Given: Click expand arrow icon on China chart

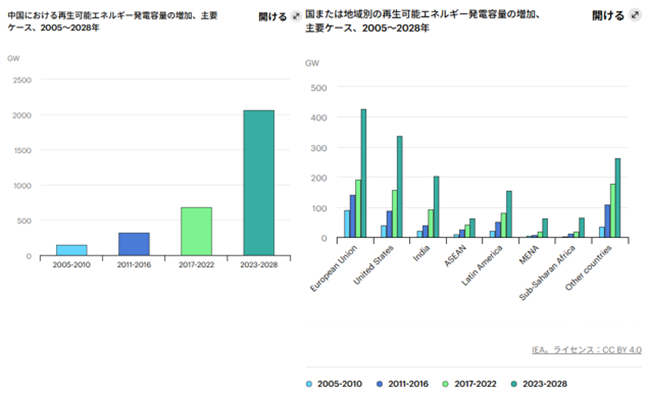Looking at the screenshot, I should click(296, 17).
